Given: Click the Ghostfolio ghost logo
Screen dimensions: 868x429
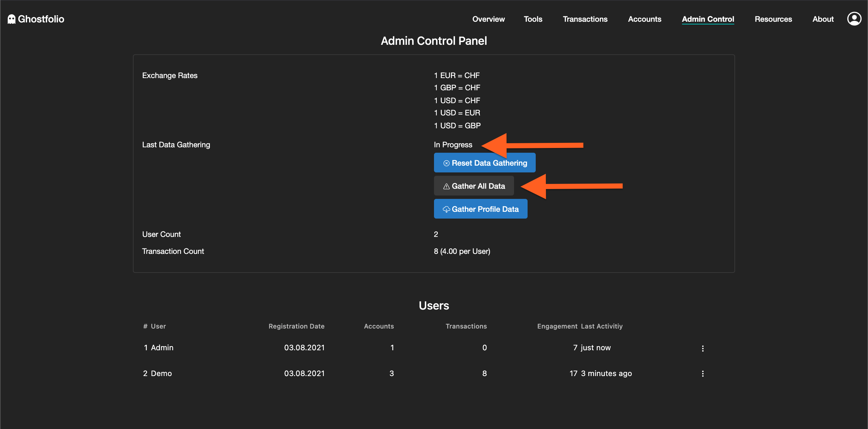Looking at the screenshot, I should [12, 19].
